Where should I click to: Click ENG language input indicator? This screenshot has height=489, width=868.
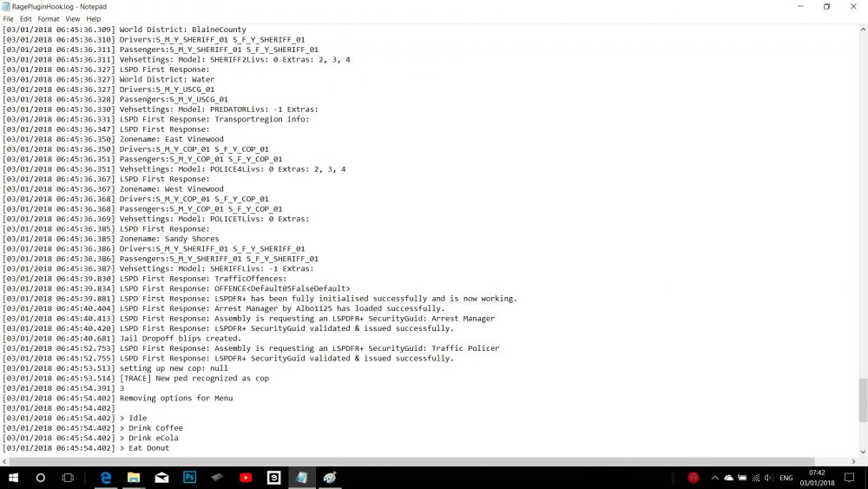pyautogui.click(x=786, y=478)
